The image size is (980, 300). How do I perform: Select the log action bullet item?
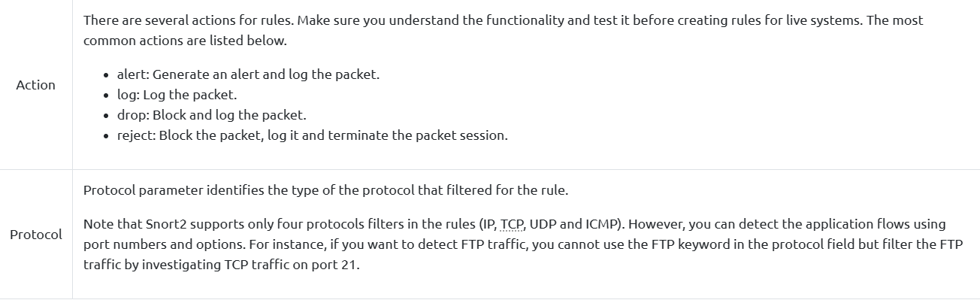[x=177, y=95]
